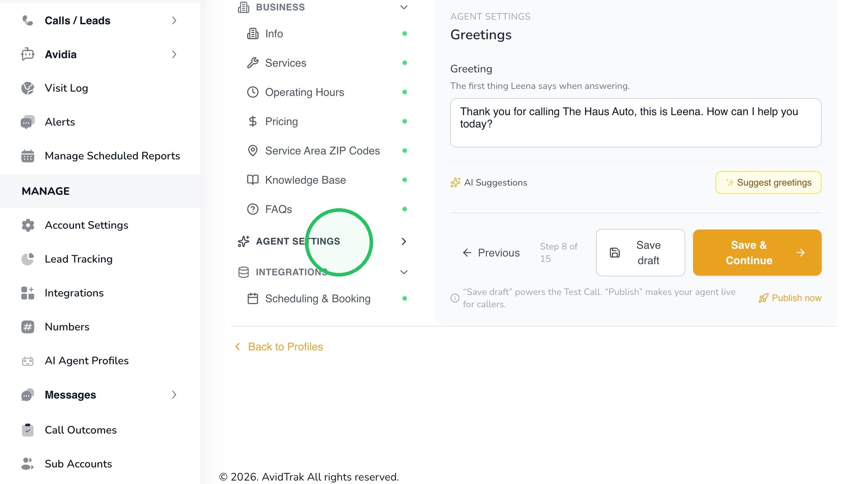This screenshot has width=868, height=484.
Task: Click the info icon beside Save draft note
Action: (455, 298)
